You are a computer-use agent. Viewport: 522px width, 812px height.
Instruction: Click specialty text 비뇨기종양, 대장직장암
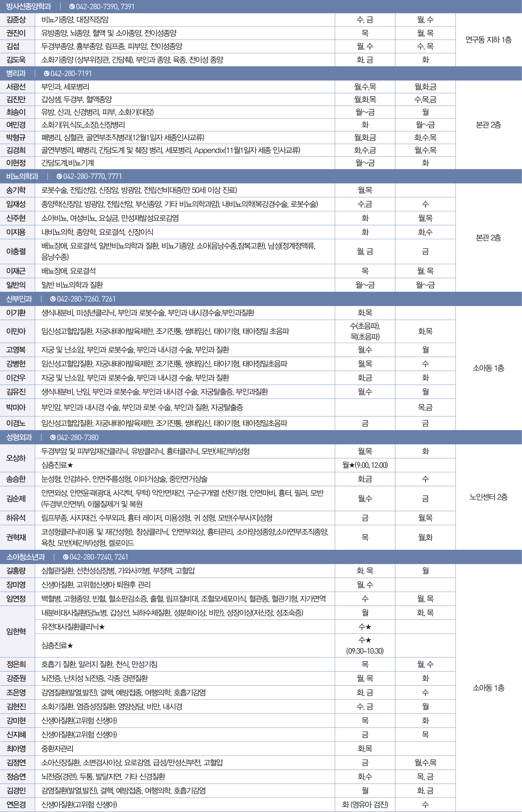click(x=75, y=20)
